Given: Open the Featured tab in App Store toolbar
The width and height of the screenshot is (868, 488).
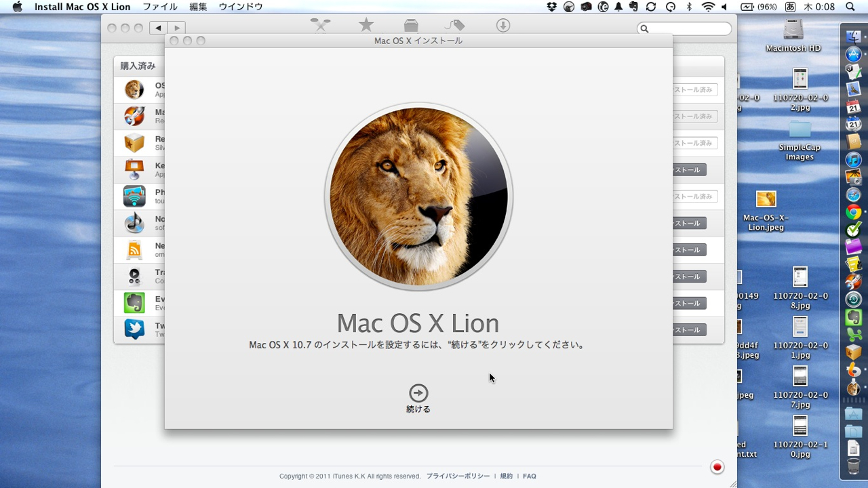Looking at the screenshot, I should pos(320,25).
